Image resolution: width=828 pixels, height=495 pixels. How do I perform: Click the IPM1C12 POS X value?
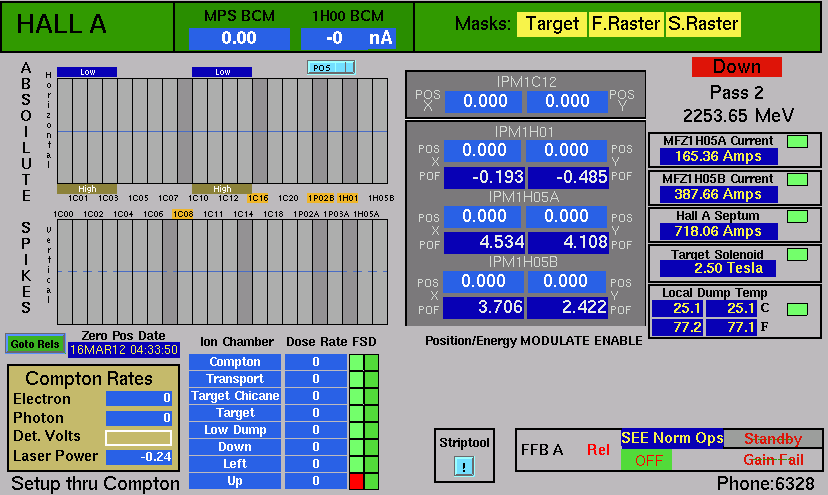point(484,101)
